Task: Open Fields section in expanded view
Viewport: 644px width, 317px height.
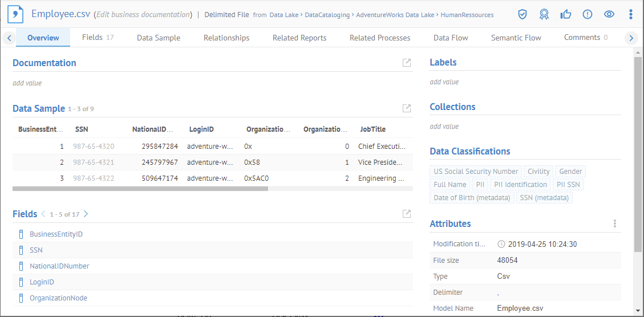Action: coord(407,214)
